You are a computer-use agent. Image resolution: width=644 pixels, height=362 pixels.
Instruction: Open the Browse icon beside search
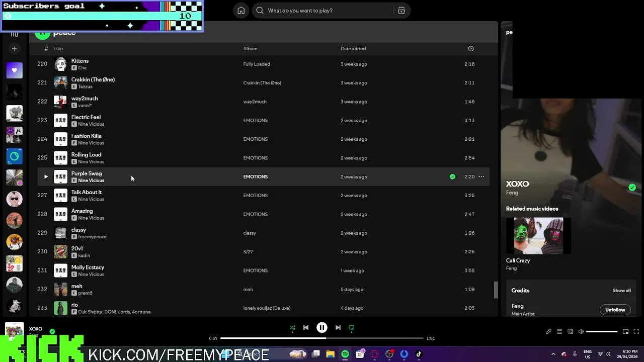coord(401,11)
